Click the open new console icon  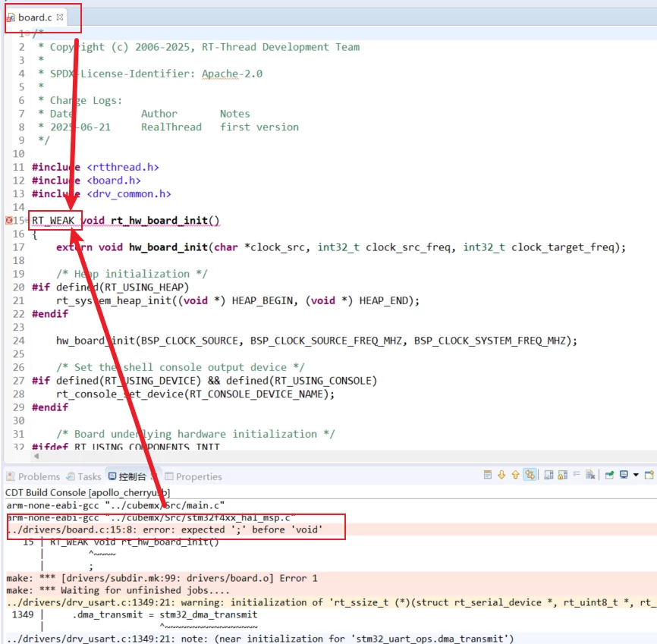click(649, 476)
